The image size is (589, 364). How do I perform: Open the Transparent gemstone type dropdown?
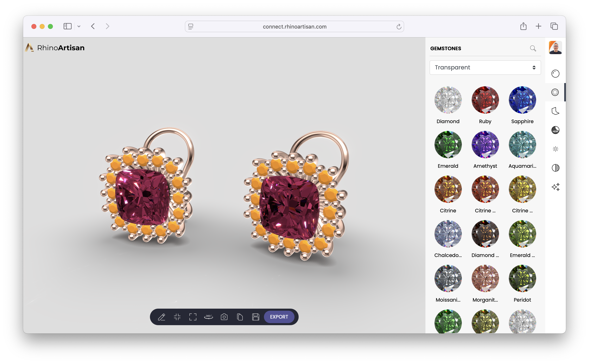pyautogui.click(x=485, y=67)
